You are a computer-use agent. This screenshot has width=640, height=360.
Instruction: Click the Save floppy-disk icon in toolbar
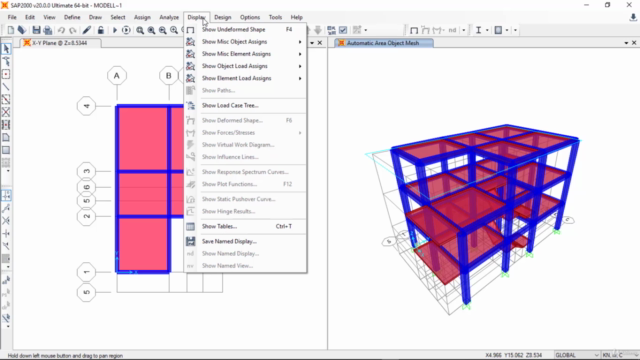pyautogui.click(x=36, y=30)
